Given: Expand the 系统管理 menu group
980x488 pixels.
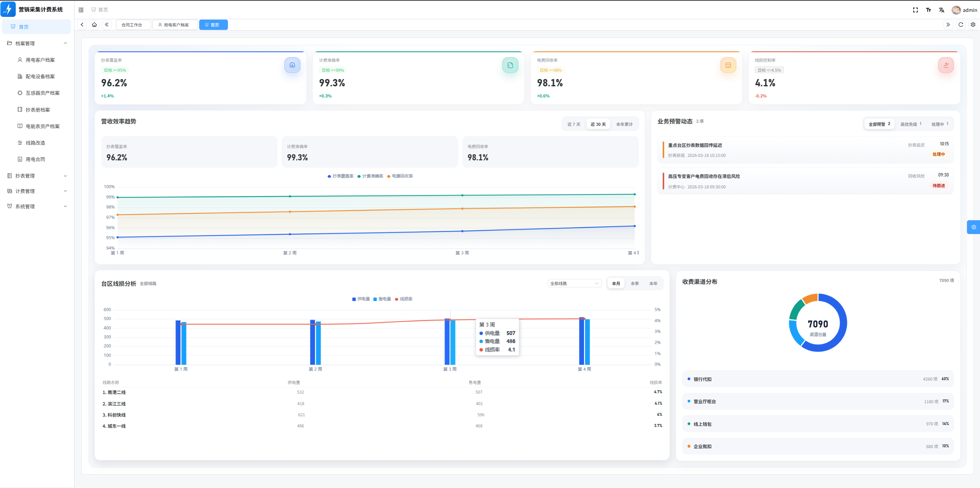Looking at the screenshot, I should pyautogui.click(x=37, y=206).
